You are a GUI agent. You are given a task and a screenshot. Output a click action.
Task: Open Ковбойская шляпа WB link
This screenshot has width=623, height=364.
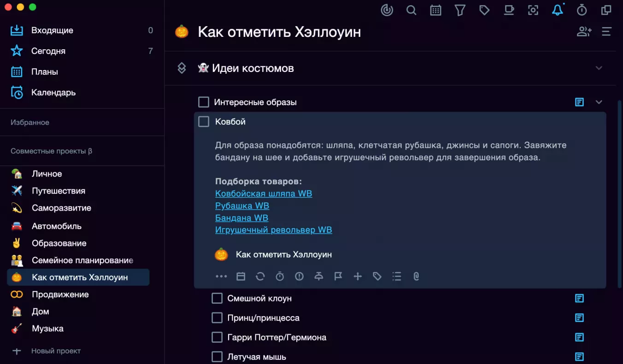click(264, 194)
